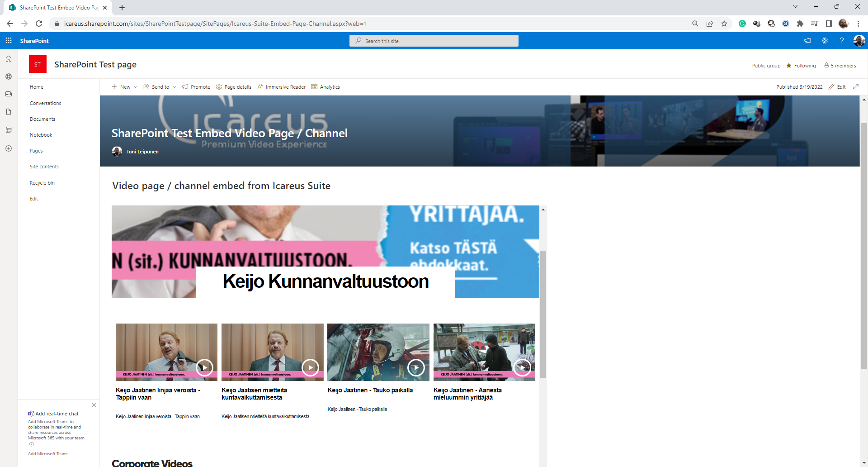Open the SharePoint app launcher waffle icon
This screenshot has width=868, height=467.
click(9, 41)
